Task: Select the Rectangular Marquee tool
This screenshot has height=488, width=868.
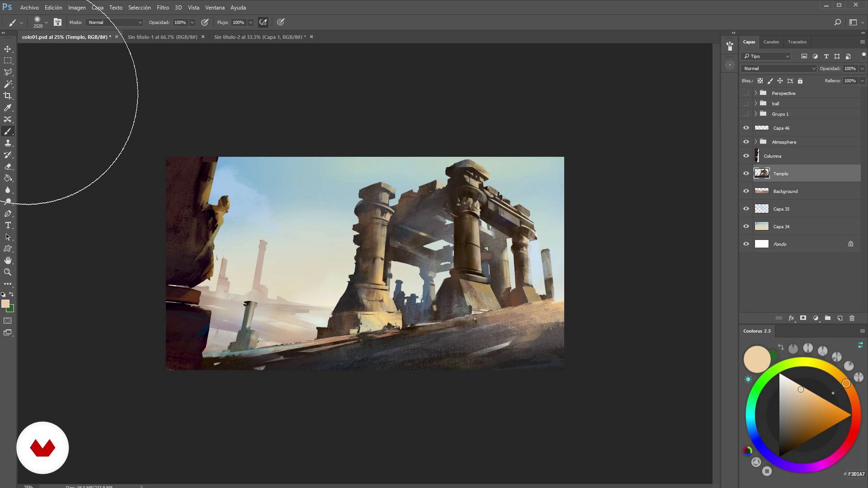Action: [x=8, y=61]
